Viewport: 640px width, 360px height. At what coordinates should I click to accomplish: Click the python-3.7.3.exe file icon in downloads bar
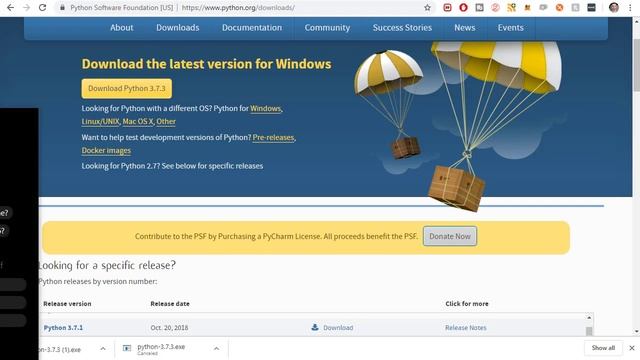(127, 348)
